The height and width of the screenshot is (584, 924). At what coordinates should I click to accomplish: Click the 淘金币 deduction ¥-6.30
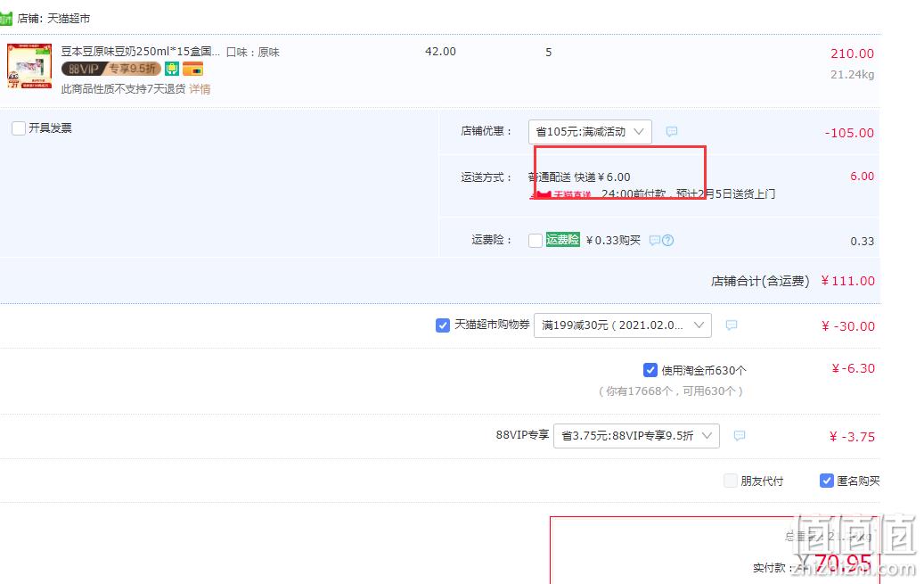tap(854, 369)
